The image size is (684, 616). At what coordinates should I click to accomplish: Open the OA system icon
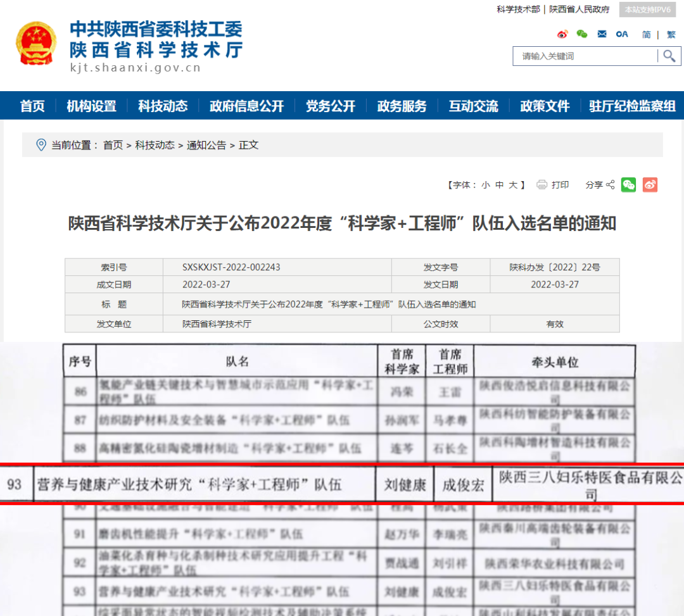click(x=622, y=34)
